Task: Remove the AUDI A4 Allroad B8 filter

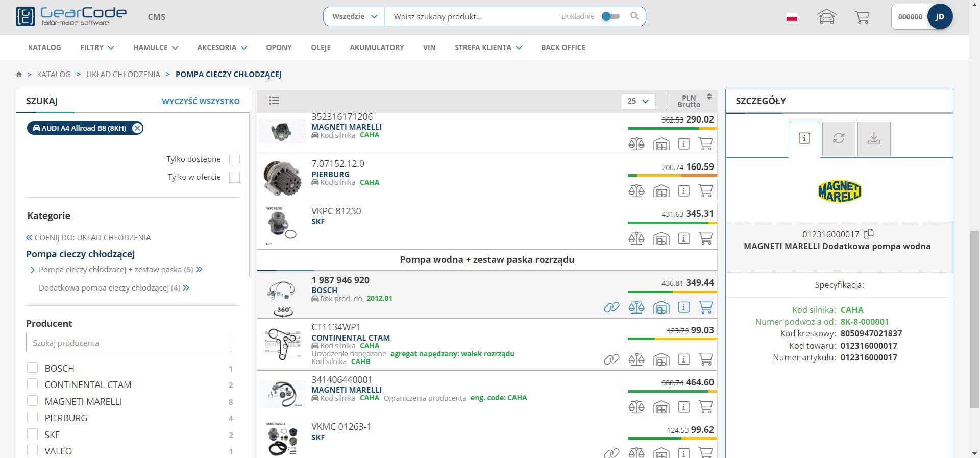Action: click(137, 128)
